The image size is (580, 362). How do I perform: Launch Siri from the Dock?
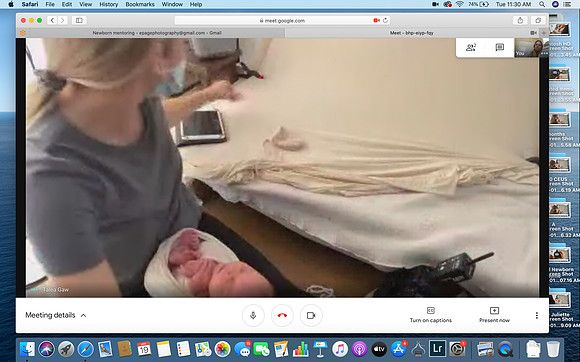47,349
